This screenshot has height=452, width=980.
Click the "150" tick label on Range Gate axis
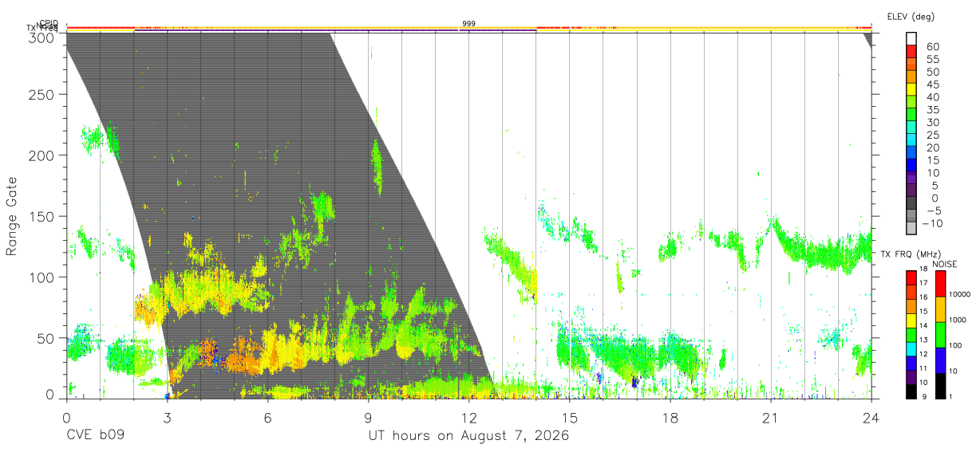point(42,216)
